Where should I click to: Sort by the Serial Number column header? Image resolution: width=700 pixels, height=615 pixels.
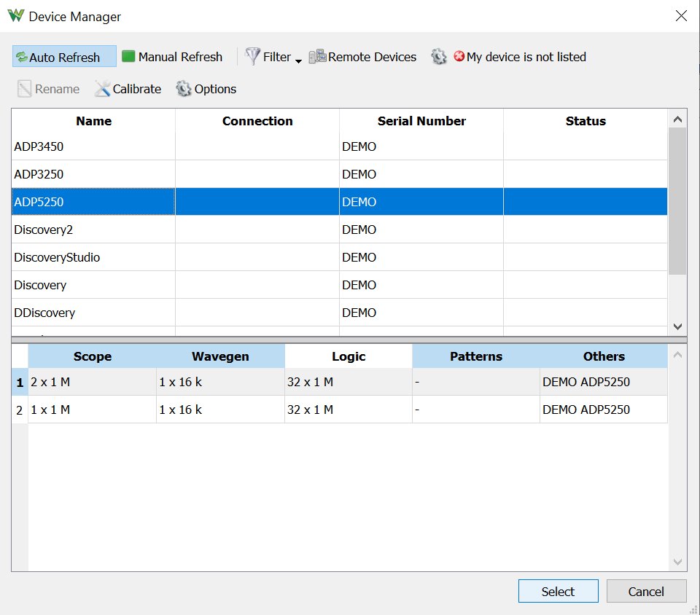click(421, 121)
